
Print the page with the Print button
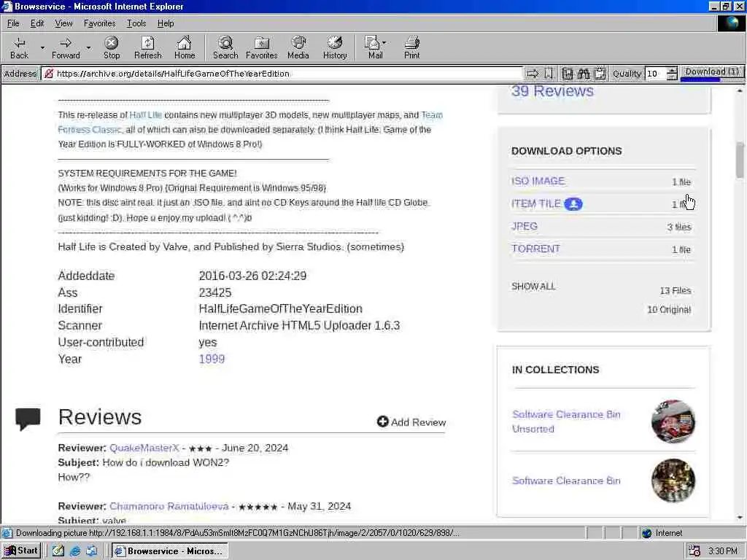coord(412,47)
